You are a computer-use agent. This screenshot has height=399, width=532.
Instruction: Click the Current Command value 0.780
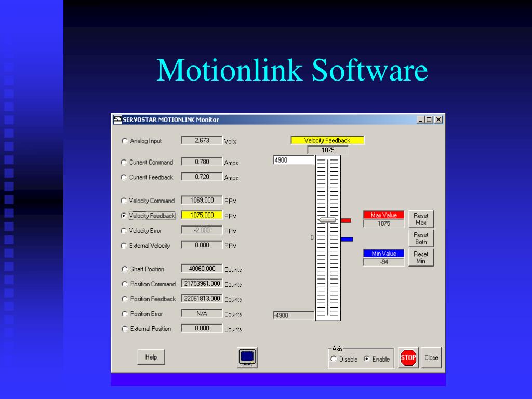coord(202,162)
